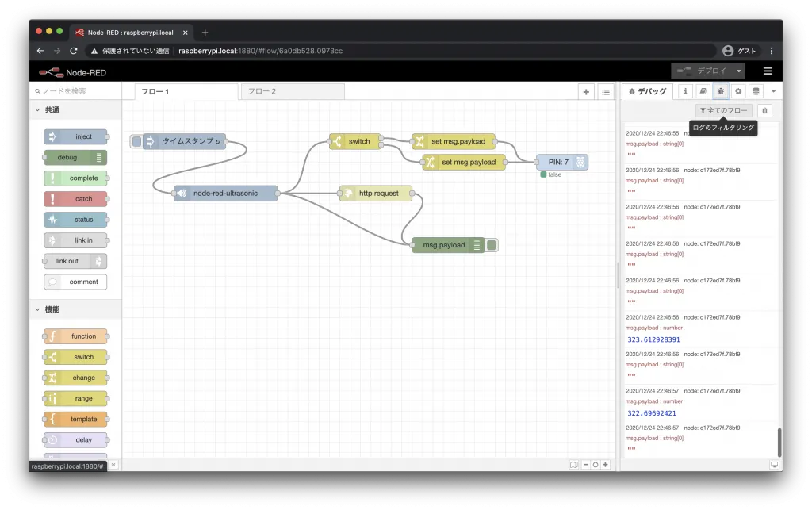Open the info sidebar tab icon
Viewport: 812px width, 510px height.
coord(685,91)
